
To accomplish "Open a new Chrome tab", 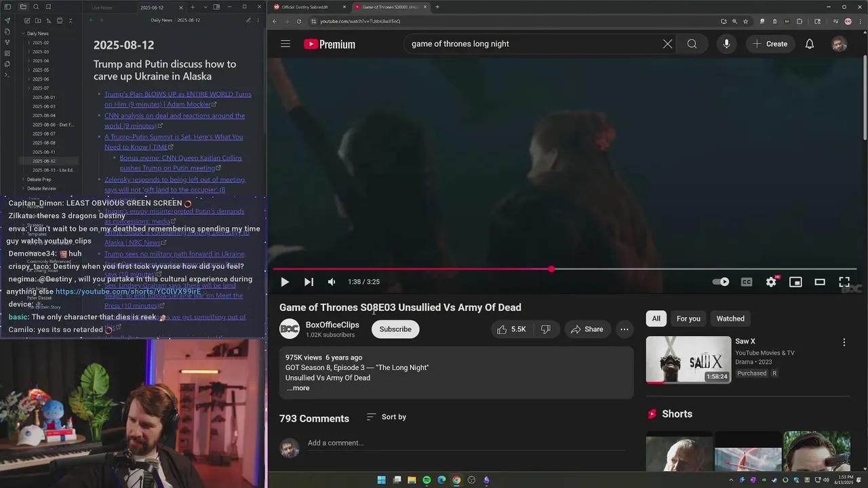I will point(437,7).
